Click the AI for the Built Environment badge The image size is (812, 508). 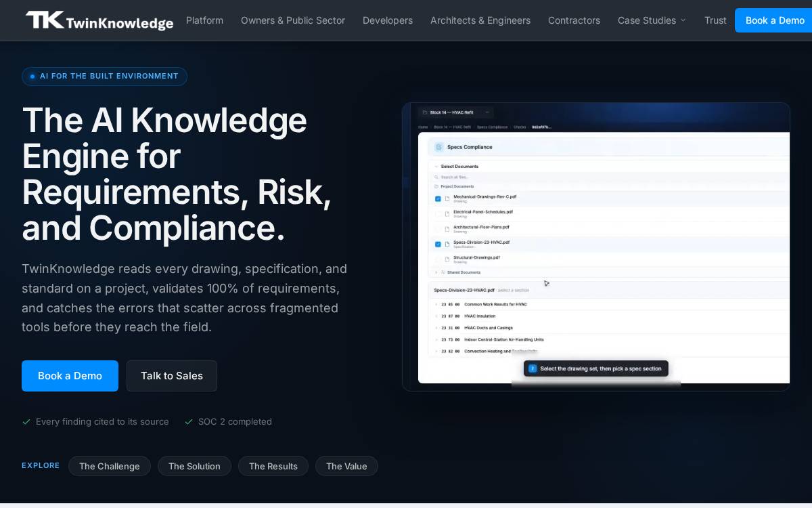tap(104, 77)
